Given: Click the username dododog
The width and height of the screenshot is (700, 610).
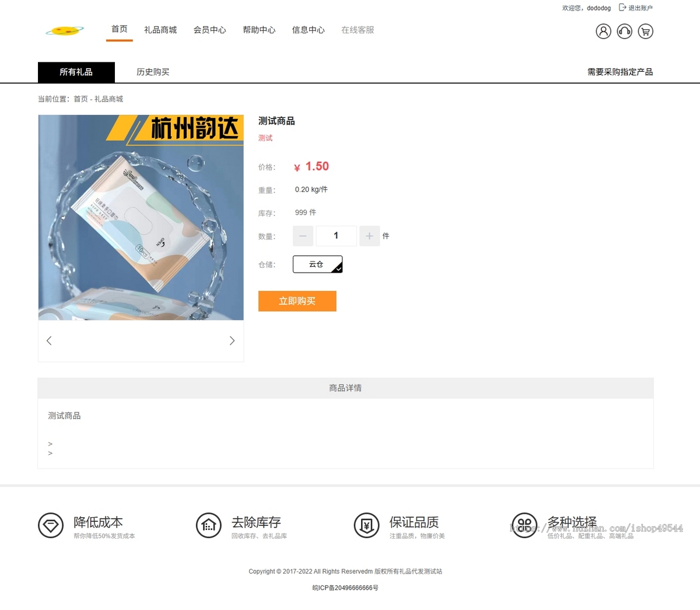Looking at the screenshot, I should click(598, 8).
